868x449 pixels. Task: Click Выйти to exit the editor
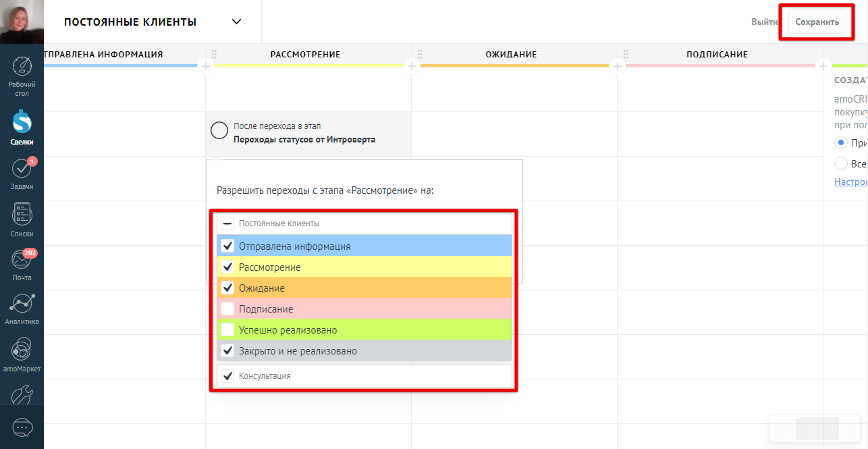coord(764,22)
